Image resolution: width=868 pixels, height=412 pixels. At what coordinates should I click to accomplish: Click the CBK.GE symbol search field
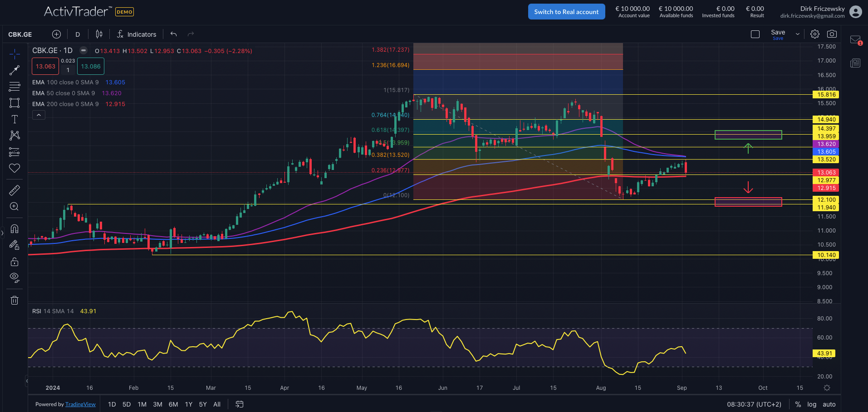tap(20, 34)
